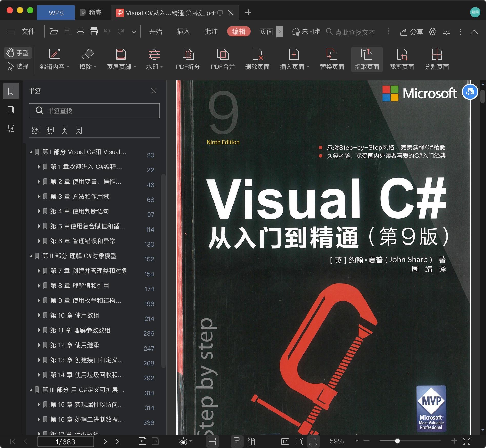Image resolution: width=486 pixels, height=448 pixels.
Task: Switch to the Page (页面) tab
Action: coord(267,32)
